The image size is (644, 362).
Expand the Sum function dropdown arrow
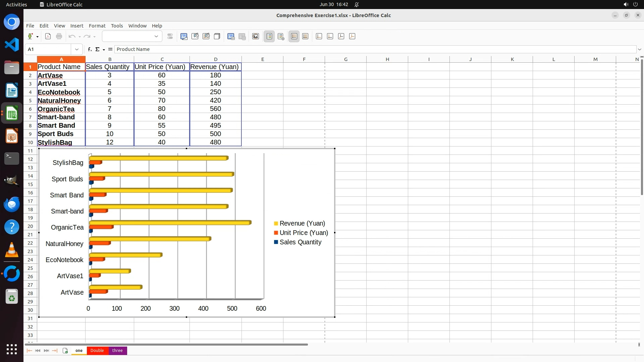click(x=104, y=50)
